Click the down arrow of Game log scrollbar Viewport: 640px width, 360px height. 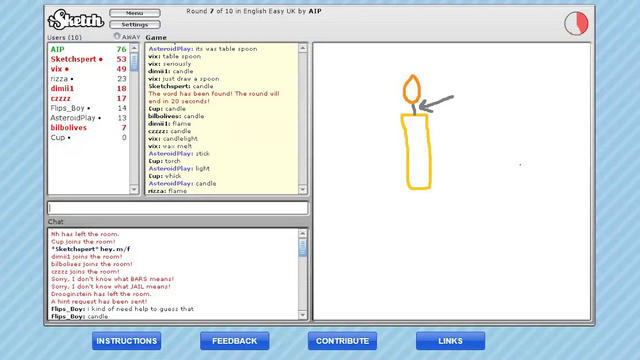302,189
